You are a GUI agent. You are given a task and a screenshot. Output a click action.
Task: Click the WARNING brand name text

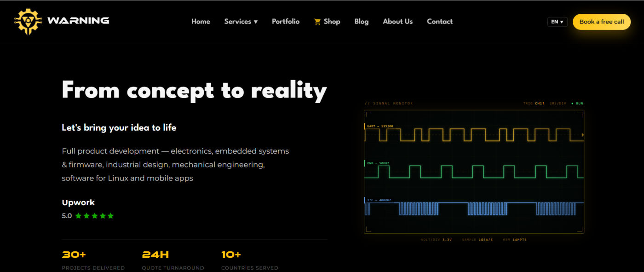point(78,21)
